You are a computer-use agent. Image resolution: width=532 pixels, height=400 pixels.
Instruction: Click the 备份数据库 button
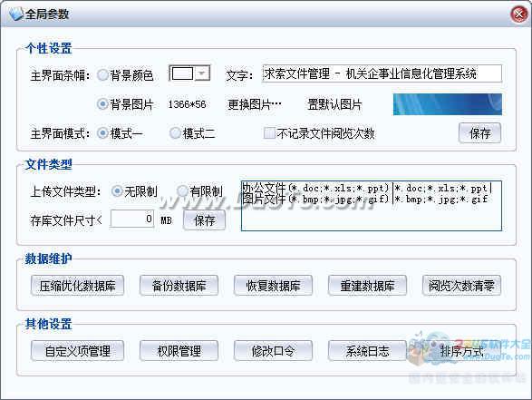pos(179,286)
